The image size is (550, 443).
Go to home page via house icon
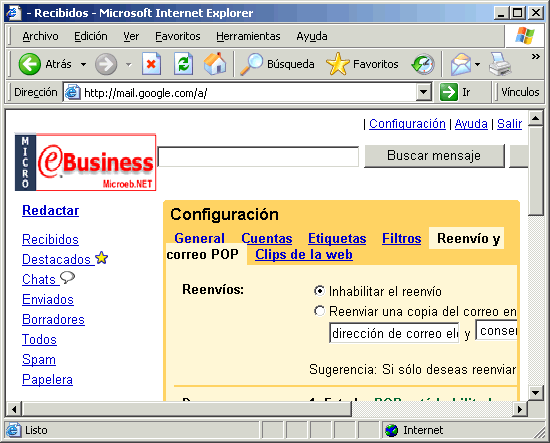[x=215, y=64]
